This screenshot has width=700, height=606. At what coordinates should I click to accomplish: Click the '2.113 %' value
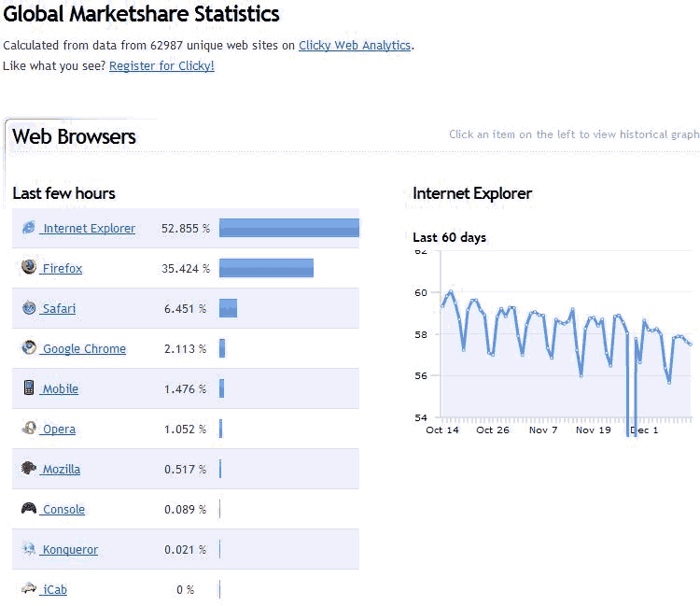(186, 349)
